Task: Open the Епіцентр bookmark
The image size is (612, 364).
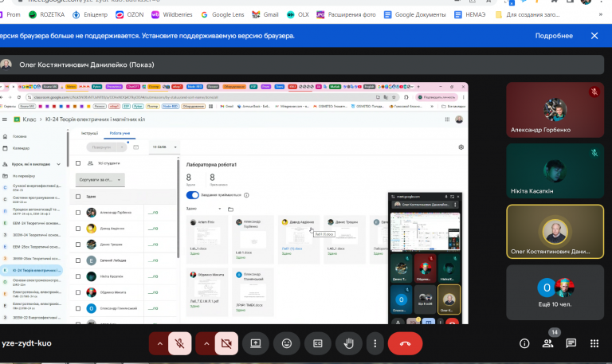Action: (90, 15)
